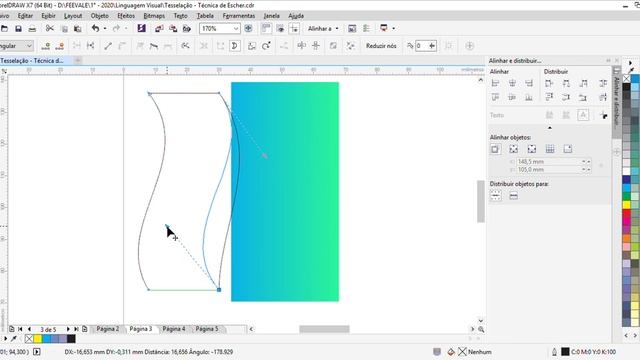The height and width of the screenshot is (360, 640).
Task: Select yellow swatch in document palette
Action: pyautogui.click(x=38, y=338)
